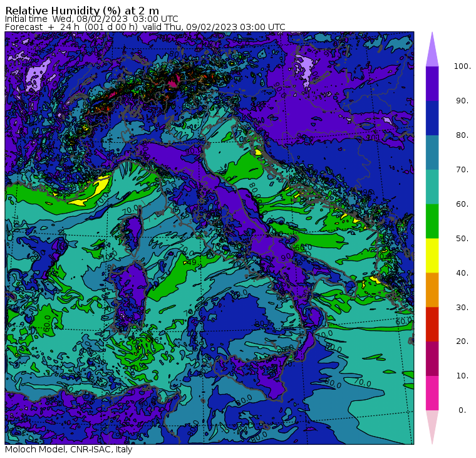
Task: Select the teal 60–70 legend band
Action: 432,187
